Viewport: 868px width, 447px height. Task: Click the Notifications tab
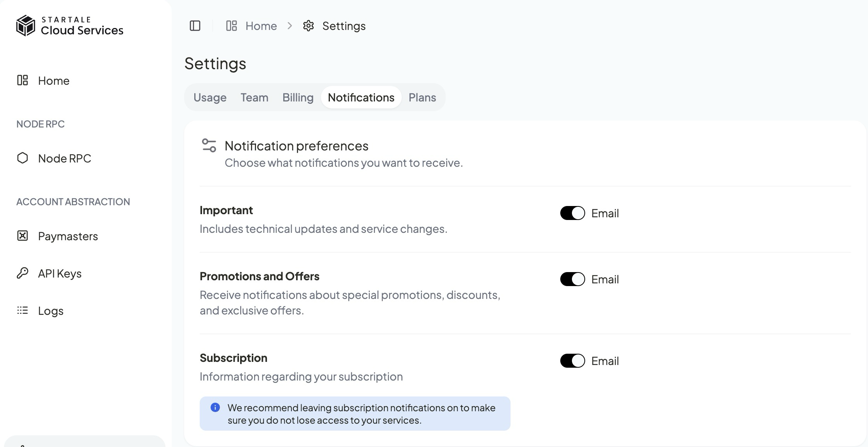coord(361,98)
